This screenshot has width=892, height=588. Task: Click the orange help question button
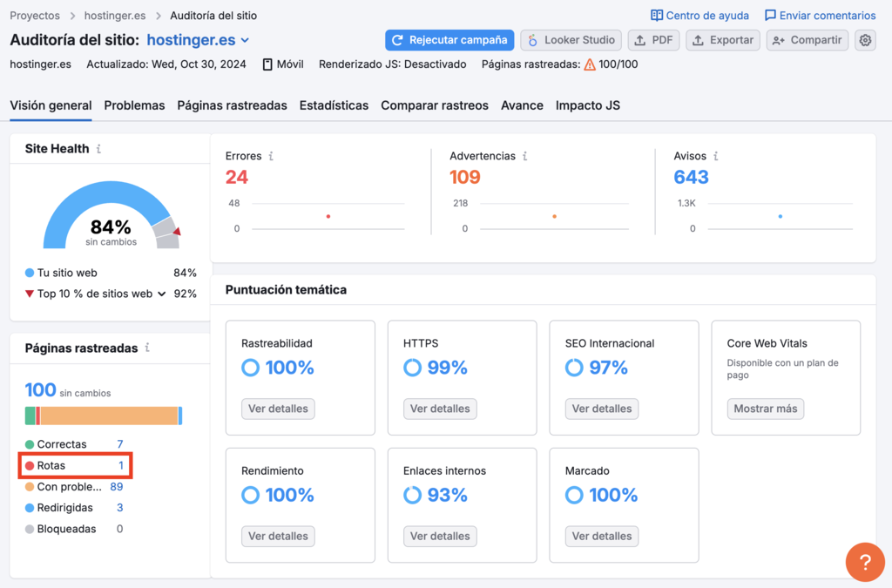click(865, 562)
